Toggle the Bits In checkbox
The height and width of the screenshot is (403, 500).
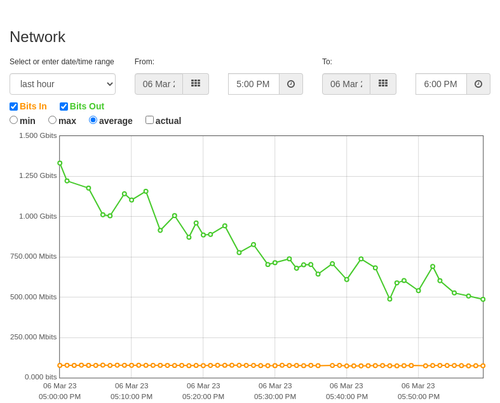(14, 106)
